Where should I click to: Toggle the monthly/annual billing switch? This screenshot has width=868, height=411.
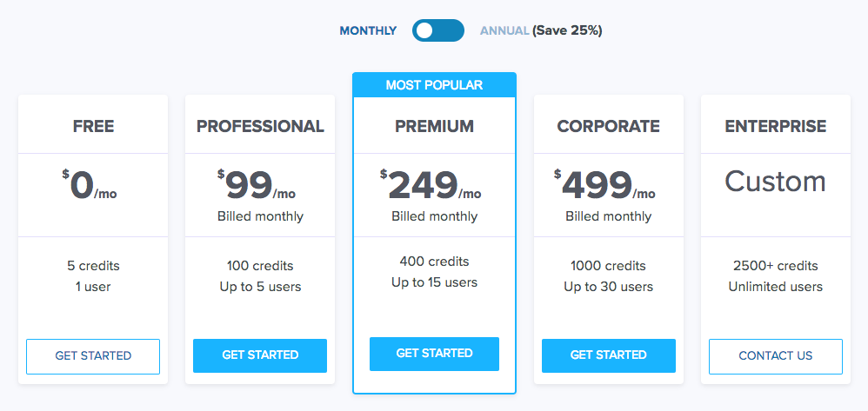tap(438, 30)
